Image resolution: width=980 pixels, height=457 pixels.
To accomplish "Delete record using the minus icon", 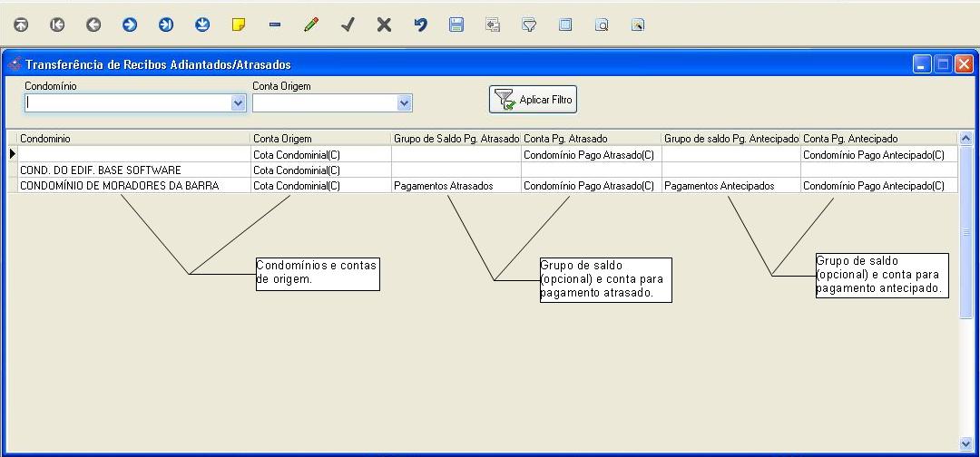I will [275, 25].
